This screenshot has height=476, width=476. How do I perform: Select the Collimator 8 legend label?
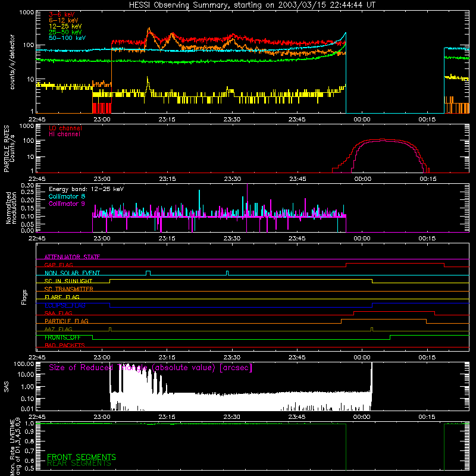click(x=67, y=196)
